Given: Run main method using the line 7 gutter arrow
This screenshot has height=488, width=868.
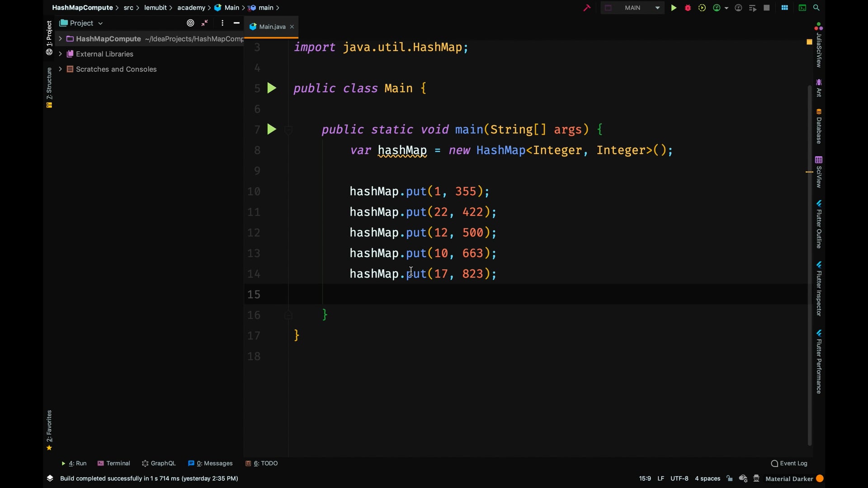Looking at the screenshot, I should point(272,130).
